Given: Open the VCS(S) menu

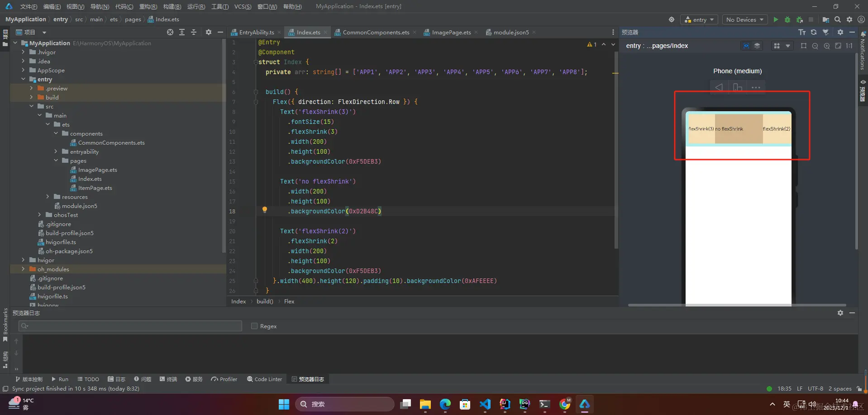Looking at the screenshot, I should (x=243, y=6).
